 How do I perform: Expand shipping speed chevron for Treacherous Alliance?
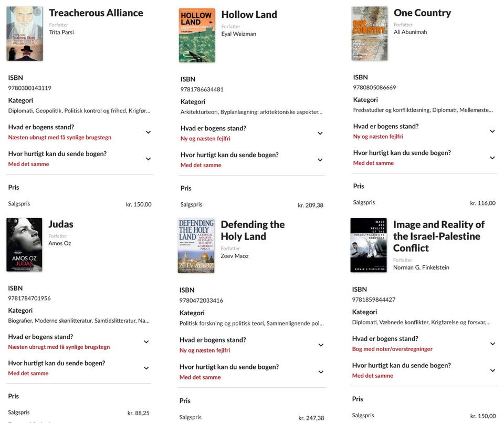(x=148, y=159)
